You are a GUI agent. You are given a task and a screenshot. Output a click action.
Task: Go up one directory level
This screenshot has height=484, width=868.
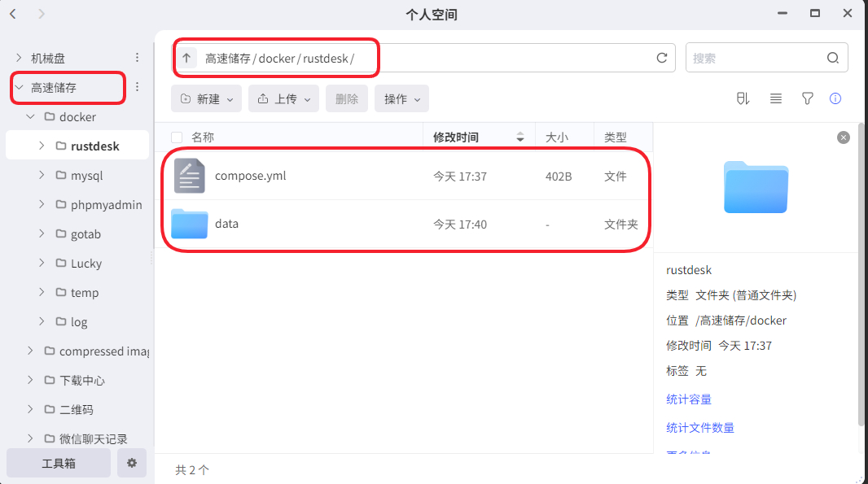point(186,58)
